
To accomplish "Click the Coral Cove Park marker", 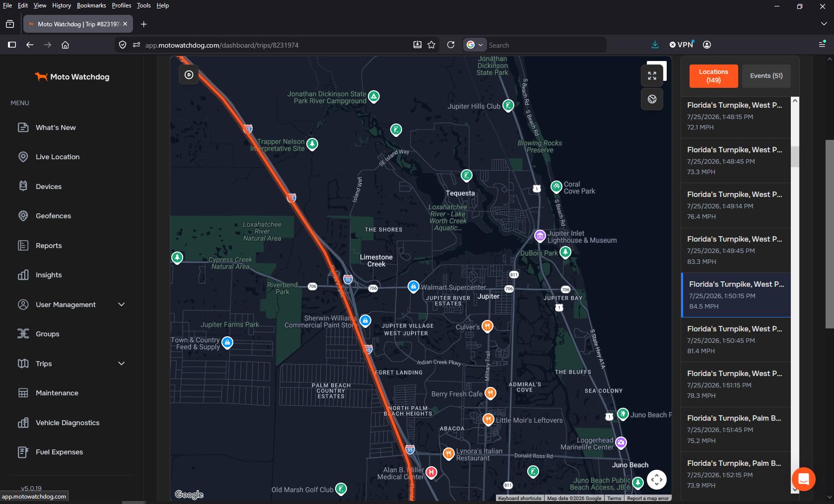I will point(556,187).
